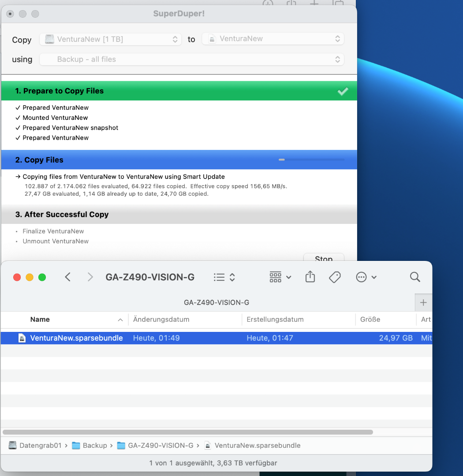This screenshot has height=476, width=463.
Task: Open the source volume dropdown VenturaNew [1 TB]
Action: pyautogui.click(x=110, y=39)
